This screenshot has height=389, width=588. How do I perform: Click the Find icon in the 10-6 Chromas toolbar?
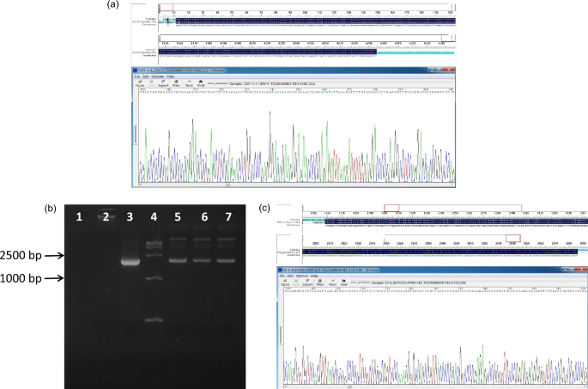point(344,283)
